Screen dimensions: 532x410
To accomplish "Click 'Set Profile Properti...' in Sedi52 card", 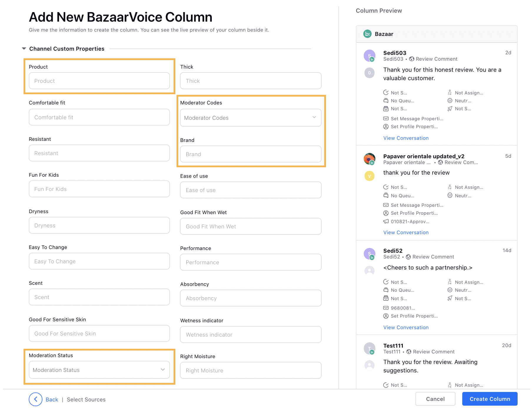I will [x=414, y=316].
